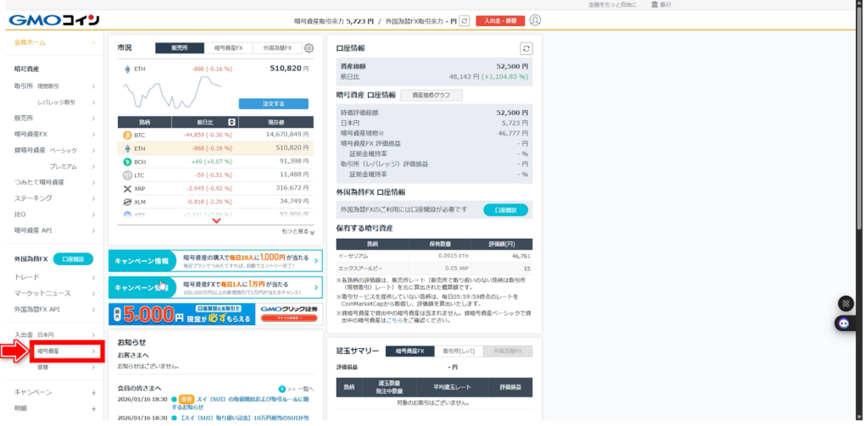Click the GMO Coin logo
The width and height of the screenshot is (868, 426).
(x=55, y=19)
